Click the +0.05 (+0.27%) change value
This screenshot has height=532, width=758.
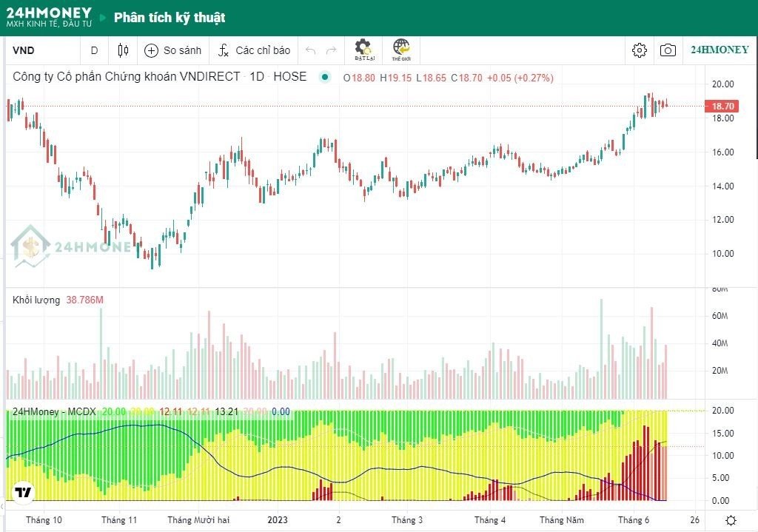pyautogui.click(x=520, y=78)
